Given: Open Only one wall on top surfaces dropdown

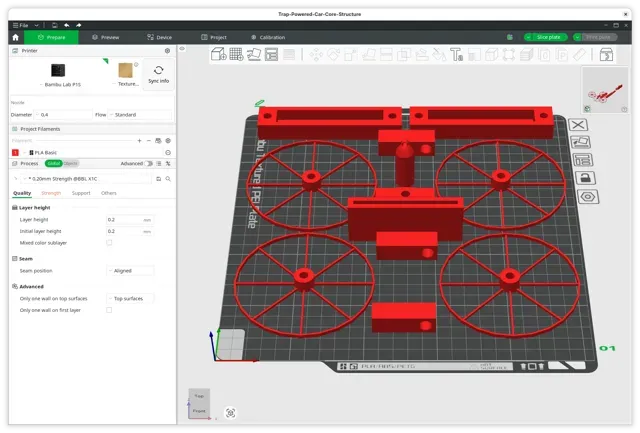Looking at the screenshot, I should tap(130, 298).
